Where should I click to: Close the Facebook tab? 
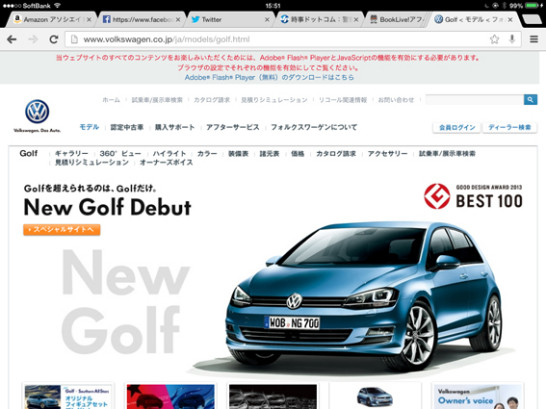coord(178,19)
